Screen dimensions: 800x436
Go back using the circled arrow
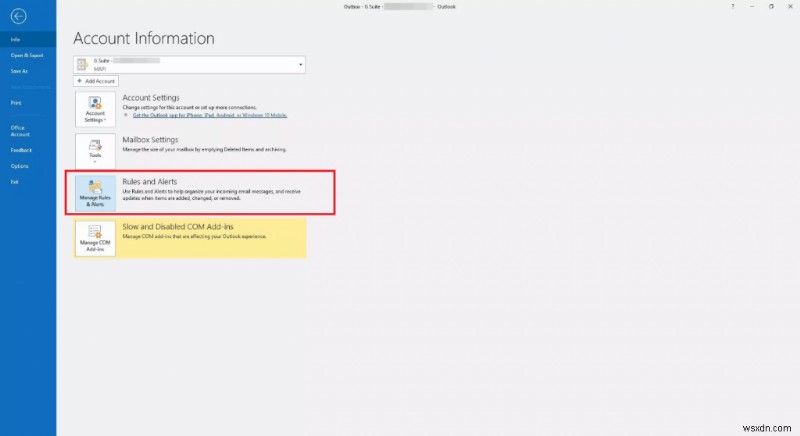(x=18, y=16)
